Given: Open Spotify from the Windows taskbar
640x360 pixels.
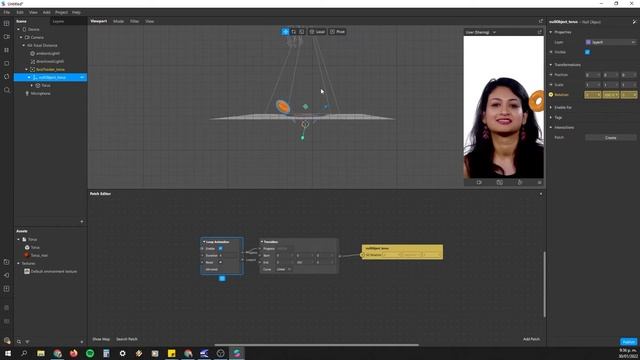Looking at the screenshot, I should (90, 353).
